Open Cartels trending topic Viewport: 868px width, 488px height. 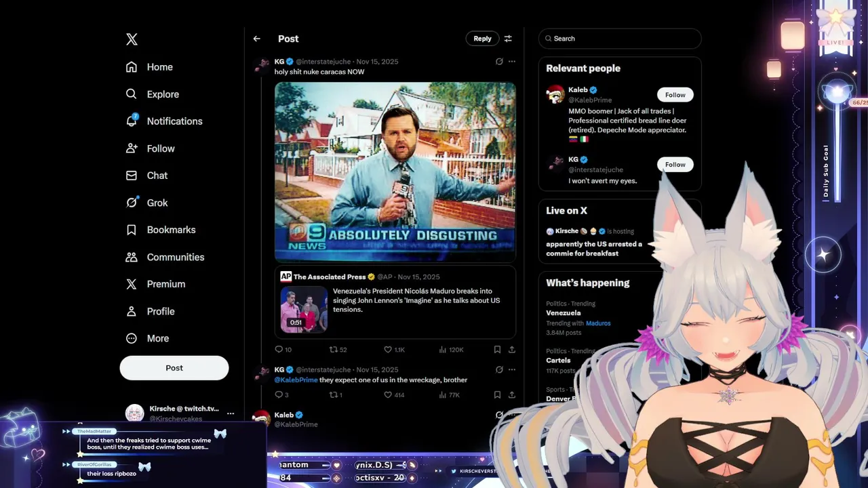(x=559, y=361)
